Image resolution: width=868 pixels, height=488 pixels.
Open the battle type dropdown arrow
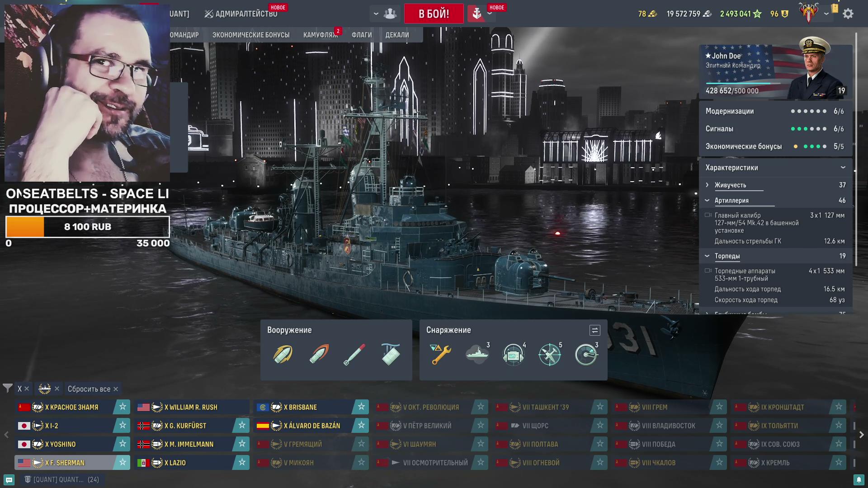point(490,14)
